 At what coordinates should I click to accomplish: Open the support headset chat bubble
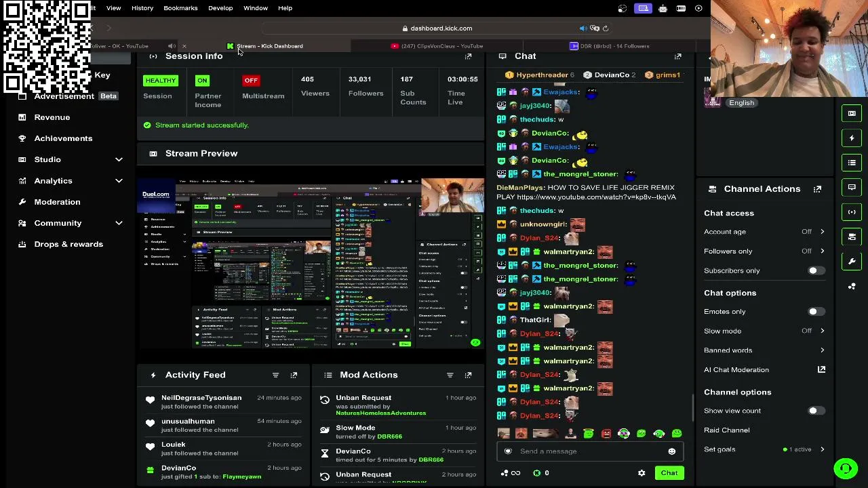tap(846, 468)
